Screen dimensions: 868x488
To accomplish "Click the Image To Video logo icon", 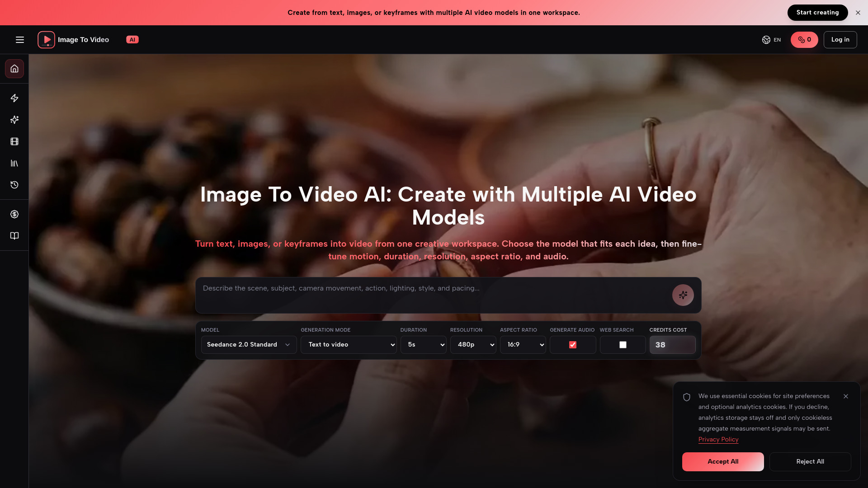I will coord(46,40).
